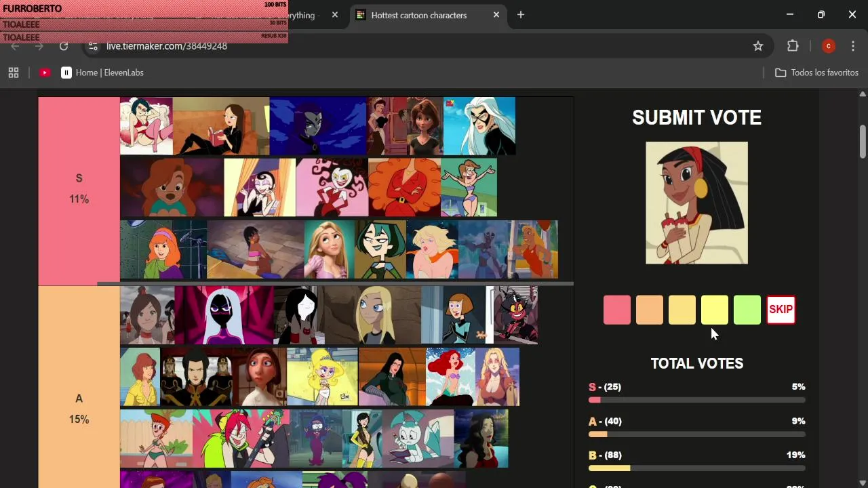Click the woman reading book thumbnail in S tier
The height and width of the screenshot is (488, 868).
(221, 126)
